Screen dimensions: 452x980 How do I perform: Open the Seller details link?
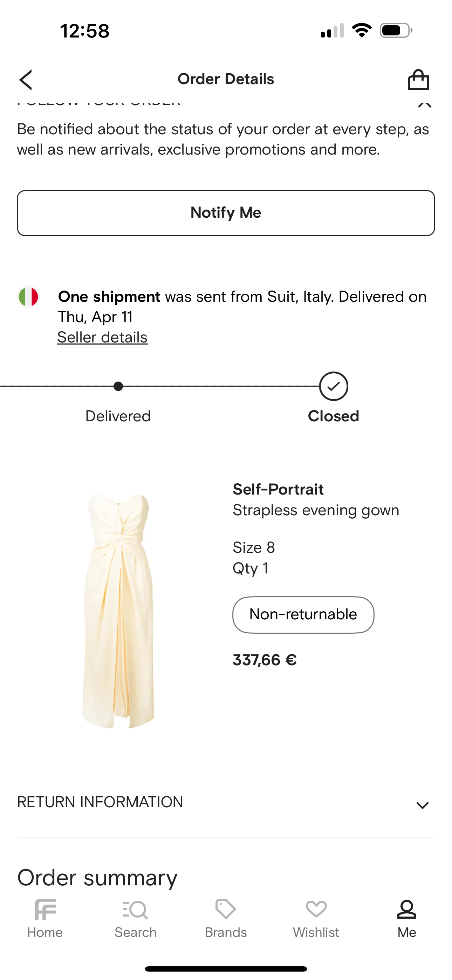point(102,338)
